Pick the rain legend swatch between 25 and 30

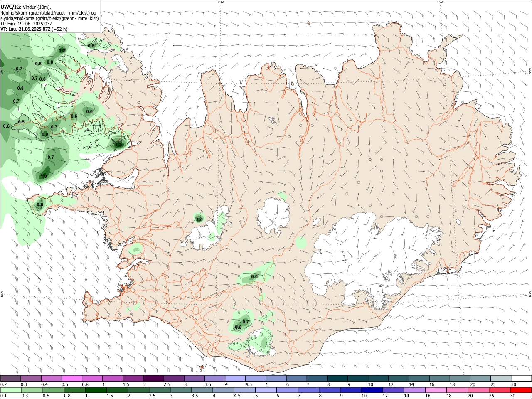tap(499, 390)
